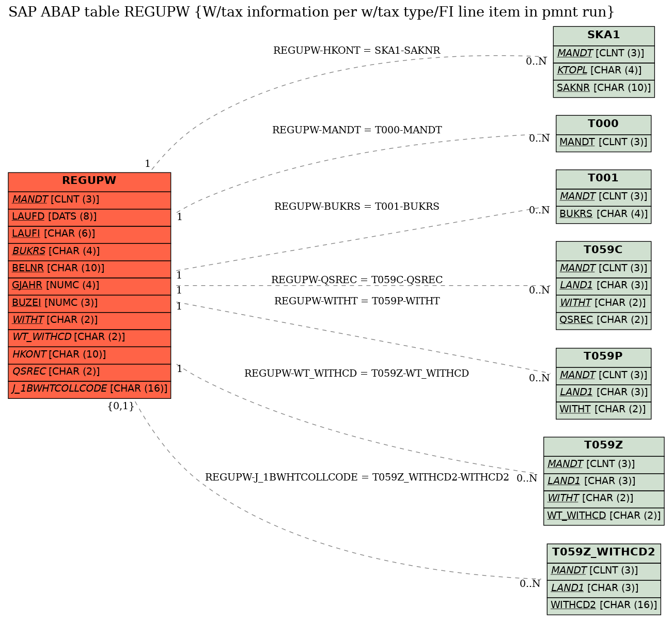Image resolution: width=672 pixels, height=620 pixels.
Task: Select the BELNR [CHAR (10)] field
Action: click(89, 269)
